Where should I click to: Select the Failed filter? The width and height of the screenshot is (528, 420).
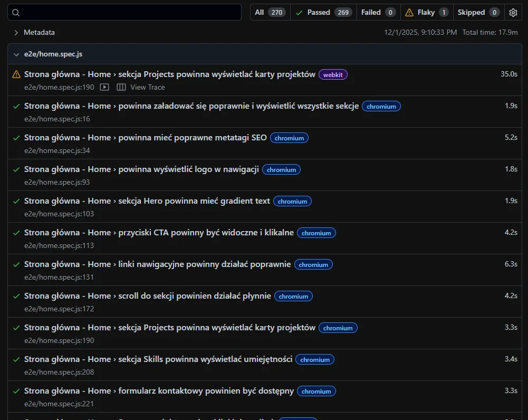coord(378,13)
